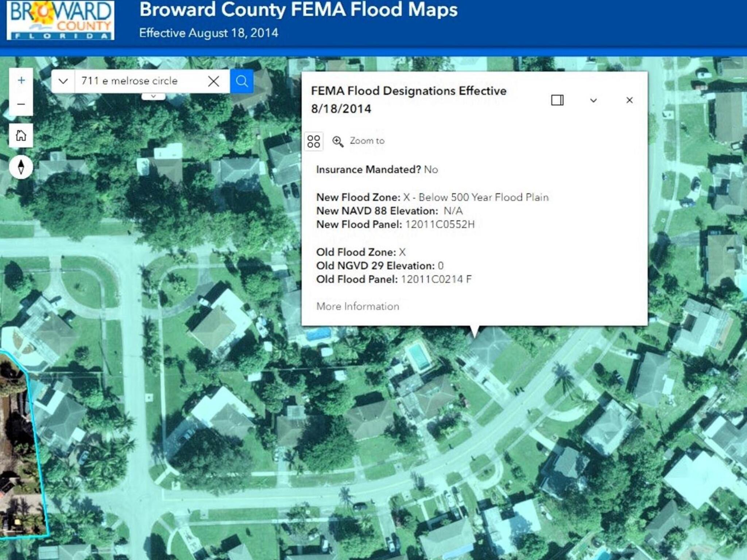Viewport: 747px width, 560px height.
Task: Clear the search text with X
Action: (x=213, y=81)
